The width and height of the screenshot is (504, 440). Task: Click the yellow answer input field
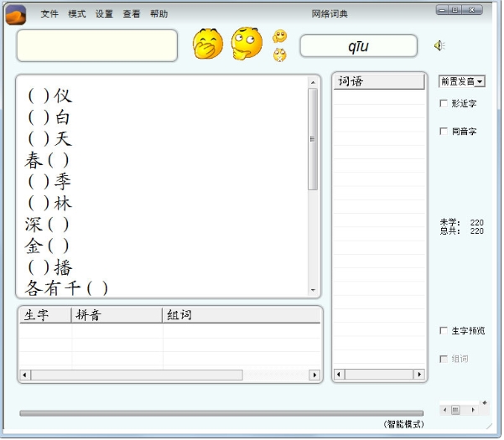(97, 45)
